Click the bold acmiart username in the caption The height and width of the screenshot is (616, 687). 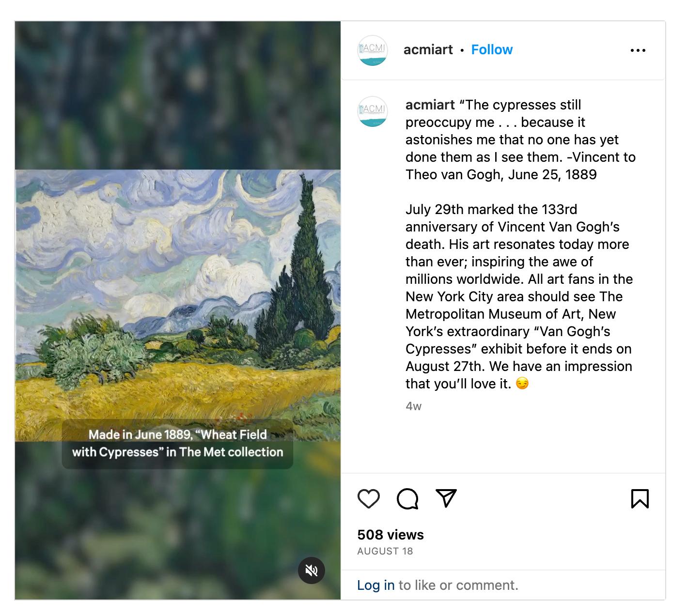pyautogui.click(x=430, y=105)
